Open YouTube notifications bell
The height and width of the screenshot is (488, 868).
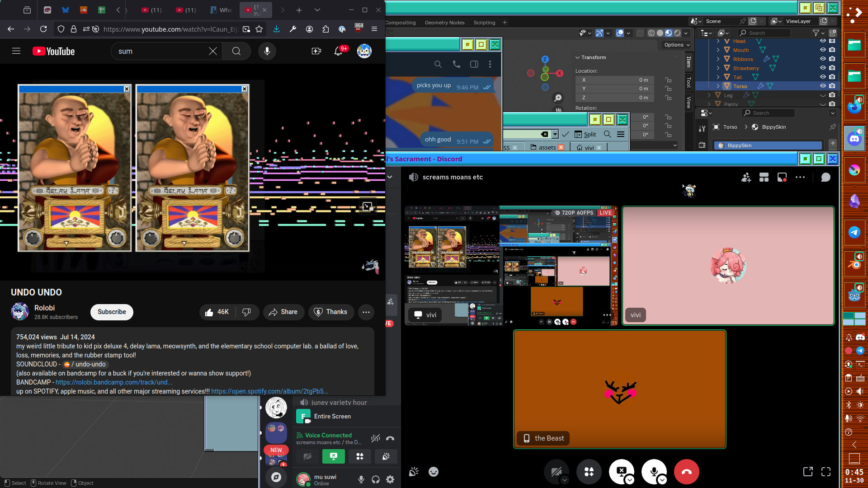tap(338, 51)
